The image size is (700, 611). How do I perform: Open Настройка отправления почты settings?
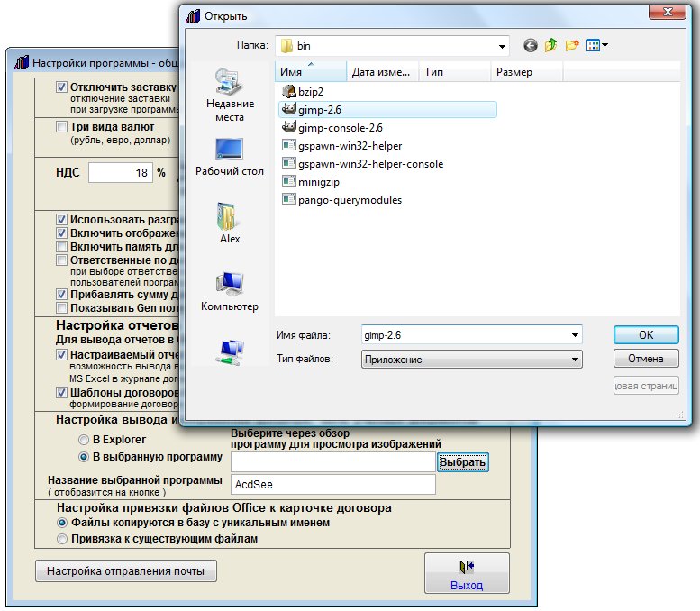[x=126, y=570]
